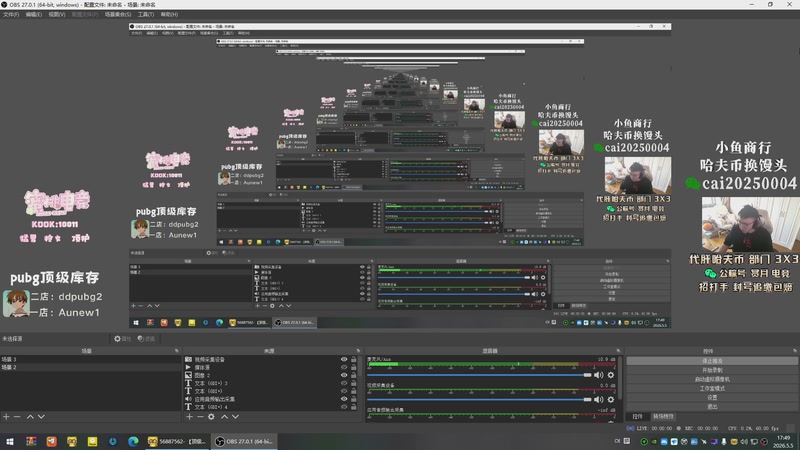
Task: Toggle the lock on 媒体源 source
Action: tap(354, 367)
